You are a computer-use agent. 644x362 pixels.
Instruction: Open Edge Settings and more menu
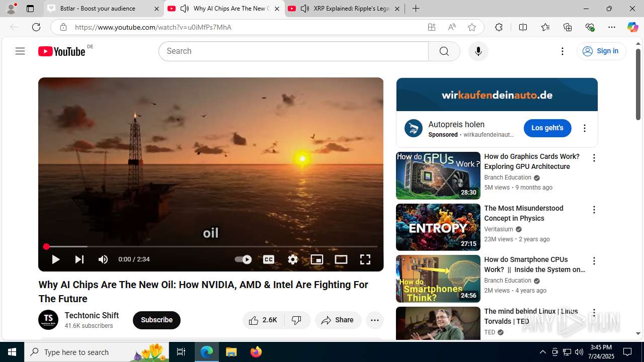point(612,27)
